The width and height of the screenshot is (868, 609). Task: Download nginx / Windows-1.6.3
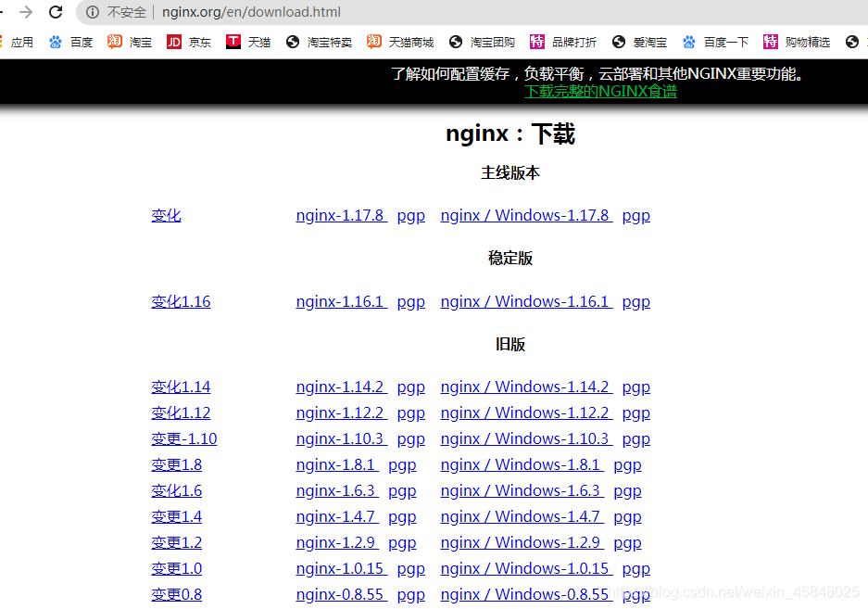522,491
